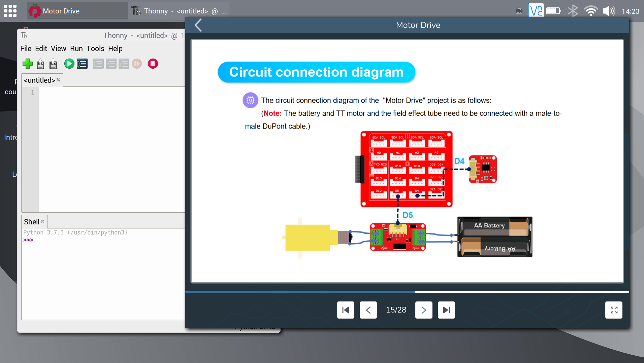Click the Debug current script icon
Screen dimensions: 644x363
click(82, 64)
